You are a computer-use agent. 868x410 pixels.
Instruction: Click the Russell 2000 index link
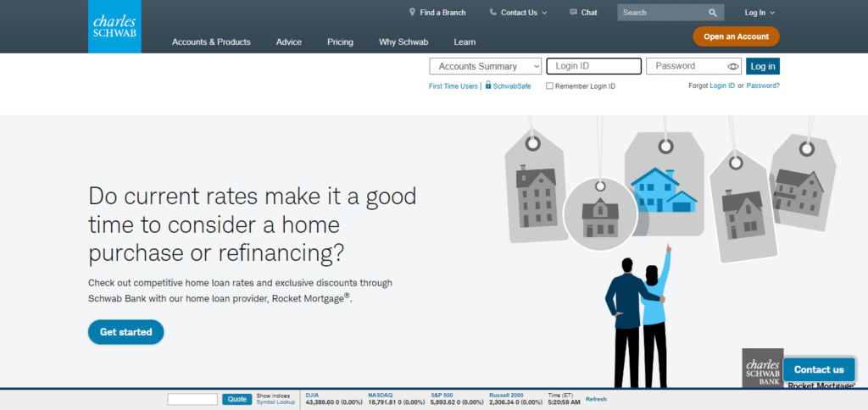[x=506, y=395]
